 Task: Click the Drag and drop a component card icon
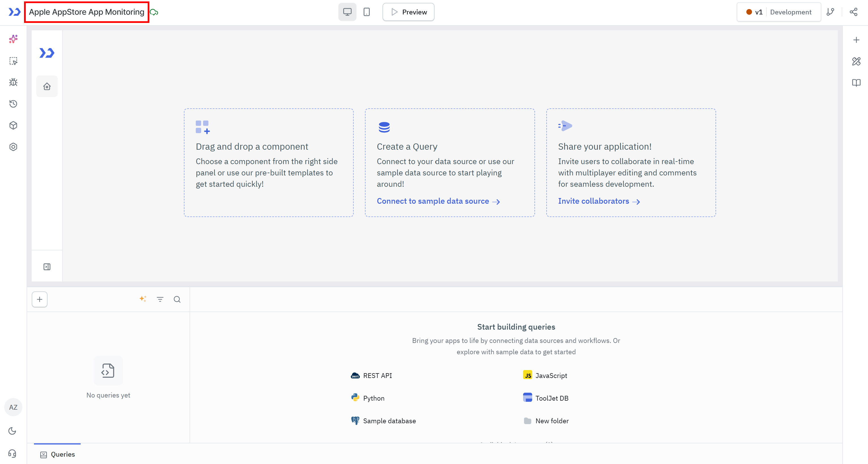(203, 127)
